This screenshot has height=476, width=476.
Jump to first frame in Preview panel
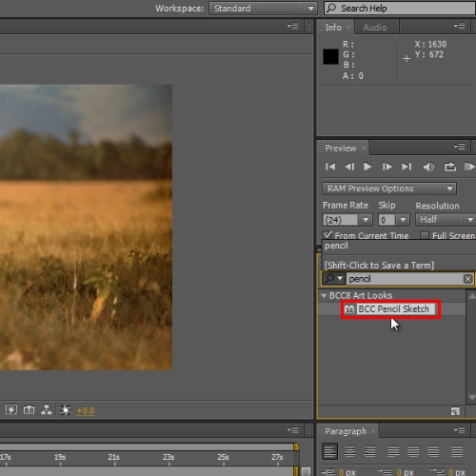tap(330, 167)
